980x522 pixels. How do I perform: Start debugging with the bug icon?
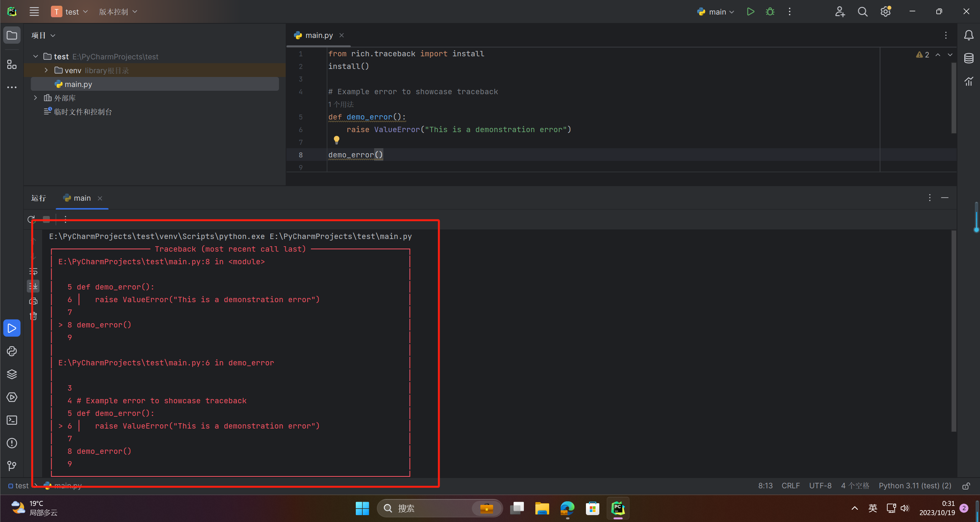tap(770, 12)
